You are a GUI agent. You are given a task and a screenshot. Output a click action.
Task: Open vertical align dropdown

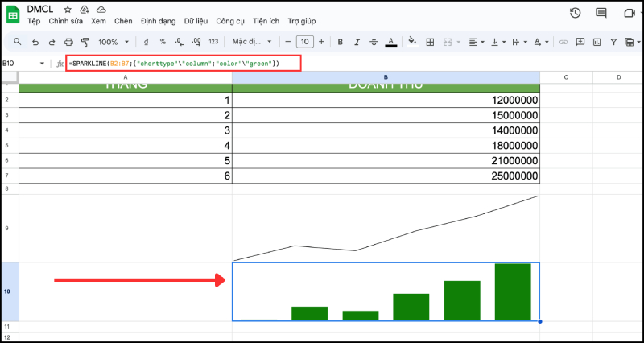point(498,42)
